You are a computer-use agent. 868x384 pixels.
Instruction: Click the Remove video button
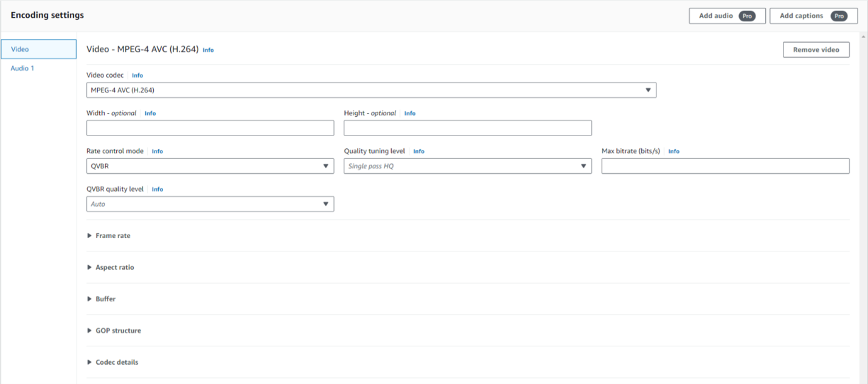tap(816, 49)
